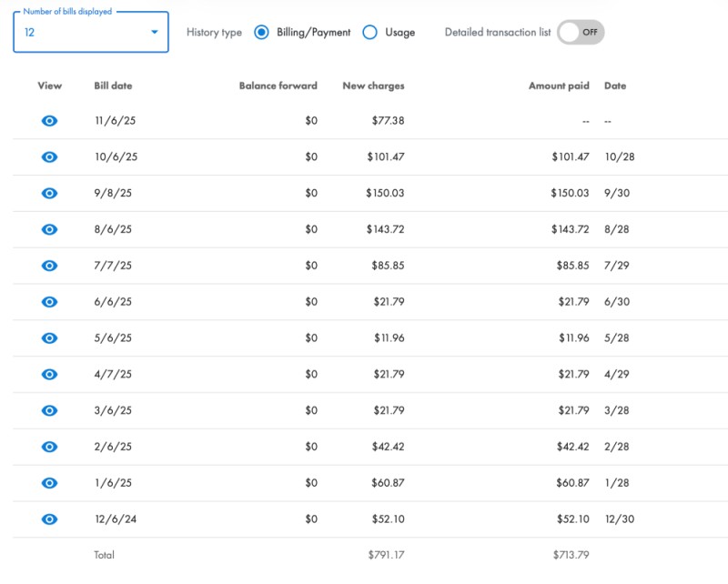Open the 7/7/25 bill with the eye icon

point(48,265)
